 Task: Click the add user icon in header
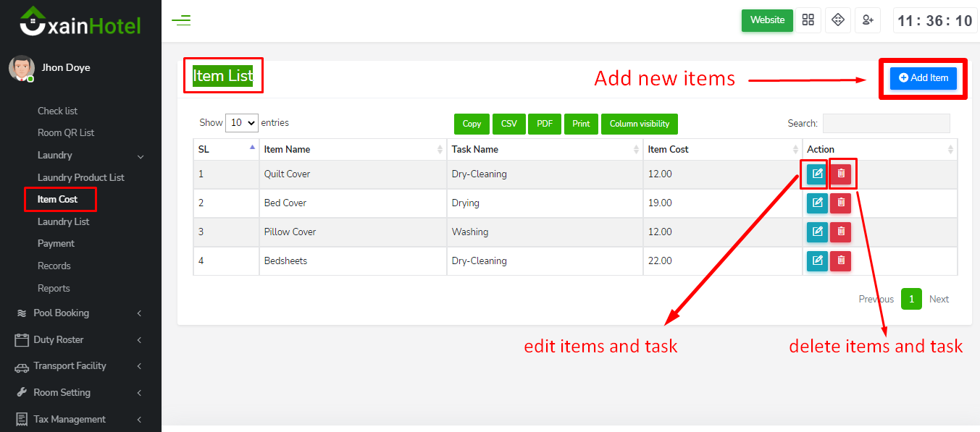tap(867, 20)
